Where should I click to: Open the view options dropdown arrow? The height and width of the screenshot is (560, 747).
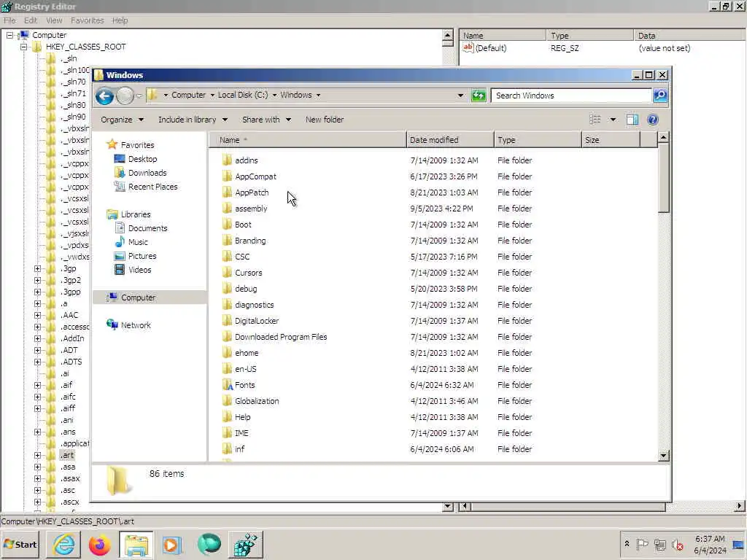point(613,120)
